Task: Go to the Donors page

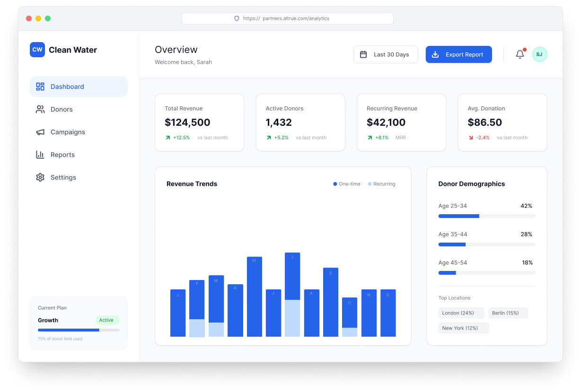Action: click(79, 109)
